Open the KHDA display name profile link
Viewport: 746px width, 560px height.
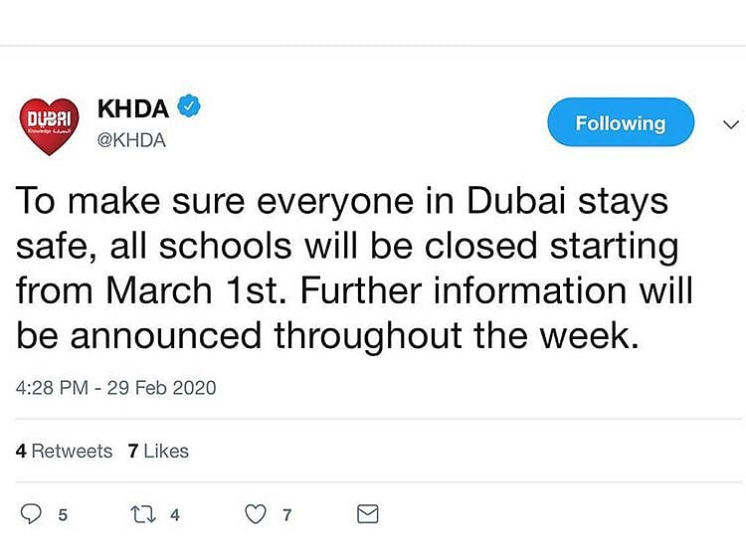[133, 107]
